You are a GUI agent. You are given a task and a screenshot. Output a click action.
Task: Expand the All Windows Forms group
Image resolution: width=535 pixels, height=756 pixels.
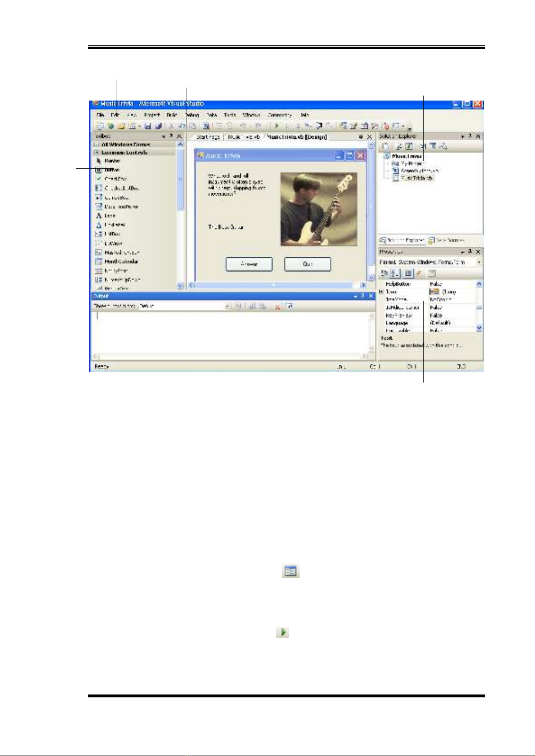tap(97, 145)
